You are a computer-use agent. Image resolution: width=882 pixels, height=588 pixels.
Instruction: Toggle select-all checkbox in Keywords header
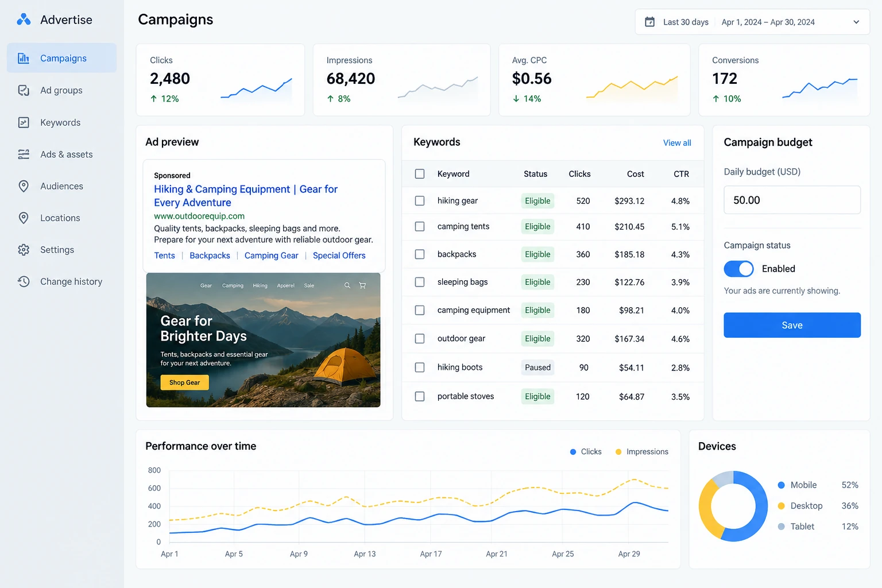[420, 173]
